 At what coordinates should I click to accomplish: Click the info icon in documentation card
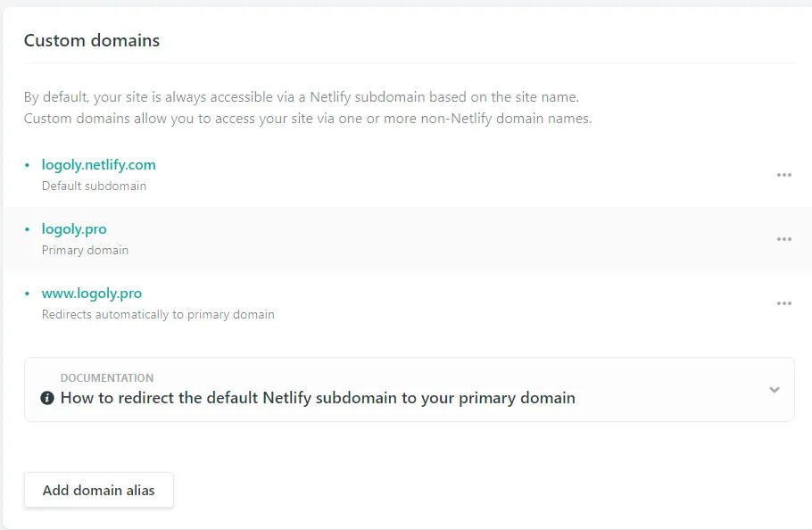(x=47, y=398)
